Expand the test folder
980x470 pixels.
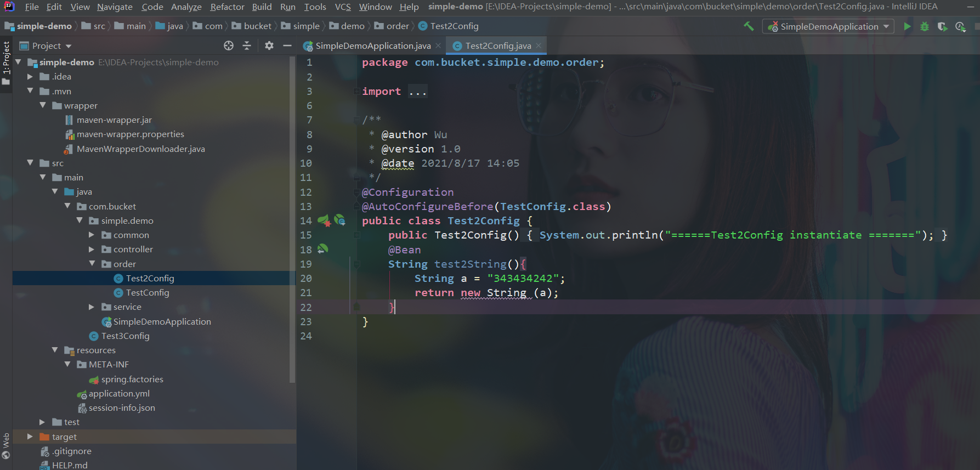pos(42,422)
